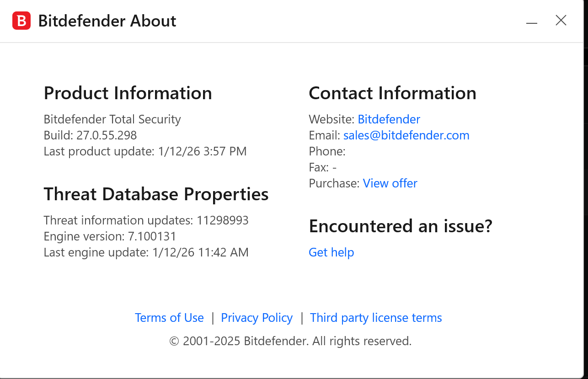Open the View offer purchase link

point(390,183)
